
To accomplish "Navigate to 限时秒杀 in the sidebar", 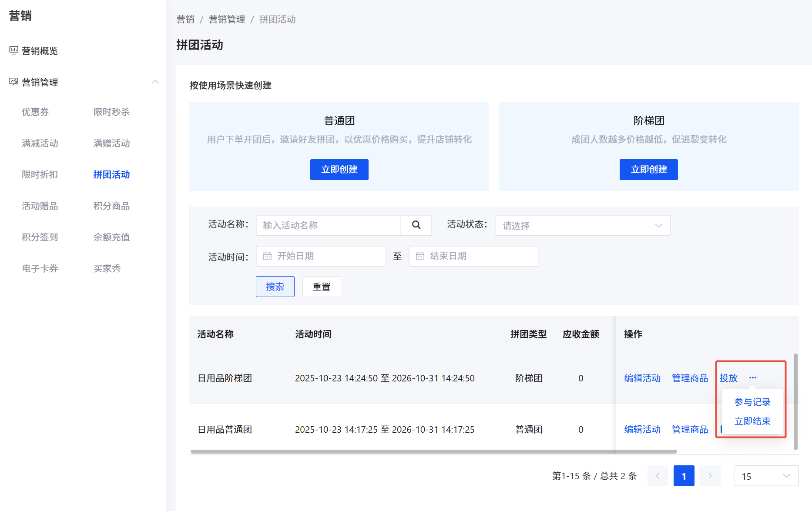I will (x=111, y=112).
